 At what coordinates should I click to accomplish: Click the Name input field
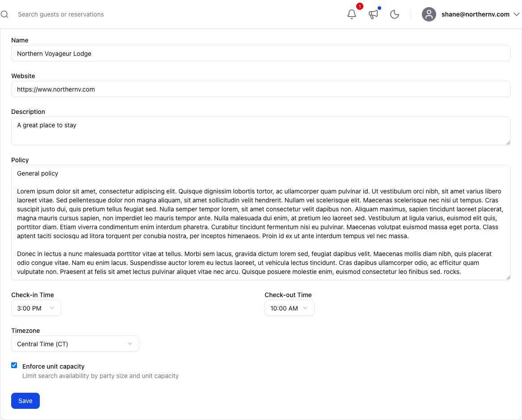(261, 53)
